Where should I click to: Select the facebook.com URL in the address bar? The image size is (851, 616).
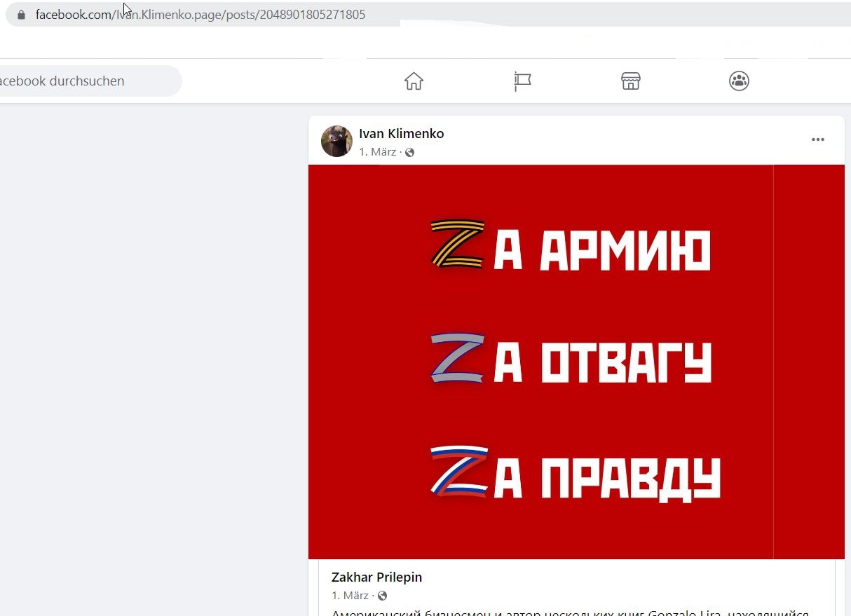click(x=200, y=15)
